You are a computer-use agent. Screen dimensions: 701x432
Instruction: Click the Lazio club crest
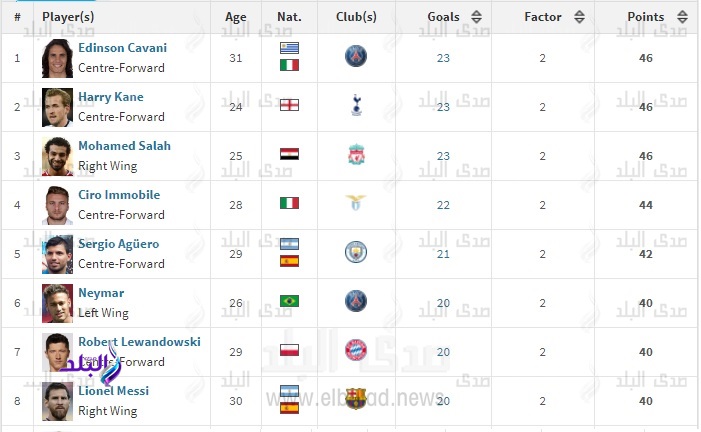[356, 203]
